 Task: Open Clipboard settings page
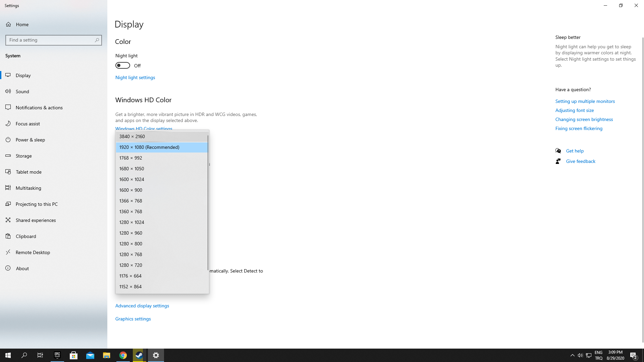[x=26, y=236]
